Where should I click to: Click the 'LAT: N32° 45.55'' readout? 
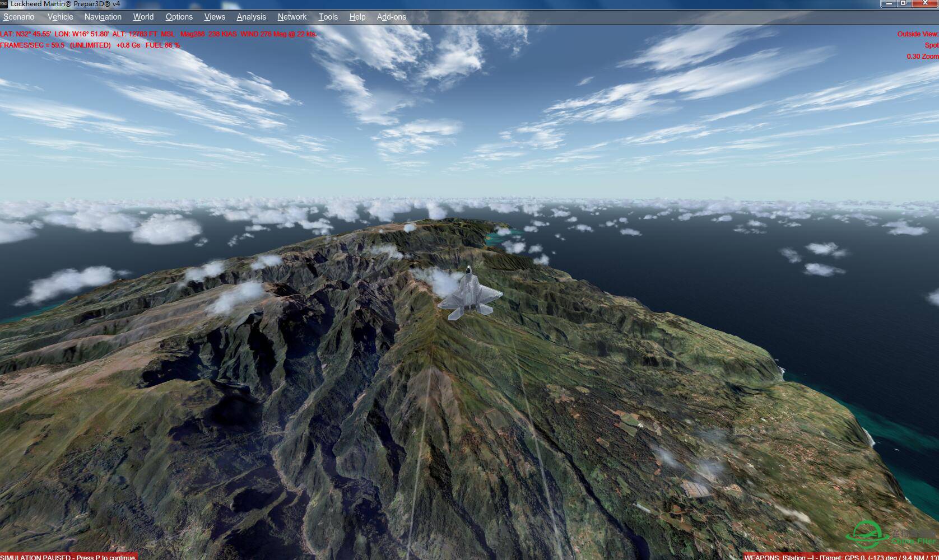point(25,34)
